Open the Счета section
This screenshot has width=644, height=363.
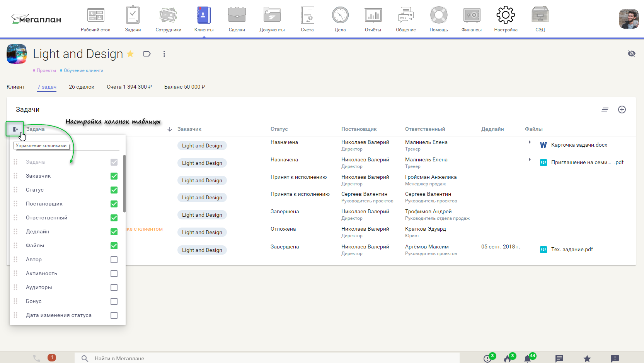point(307,19)
